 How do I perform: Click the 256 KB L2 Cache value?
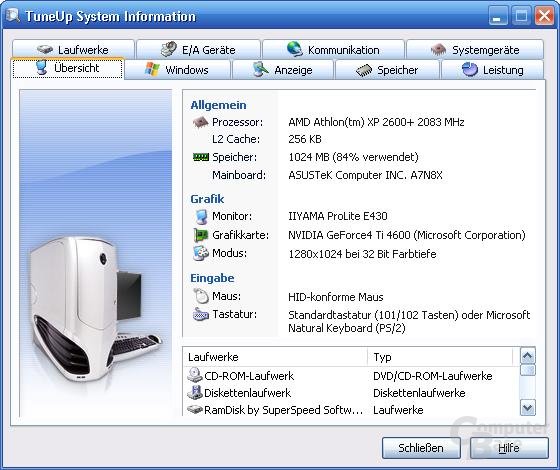305,139
